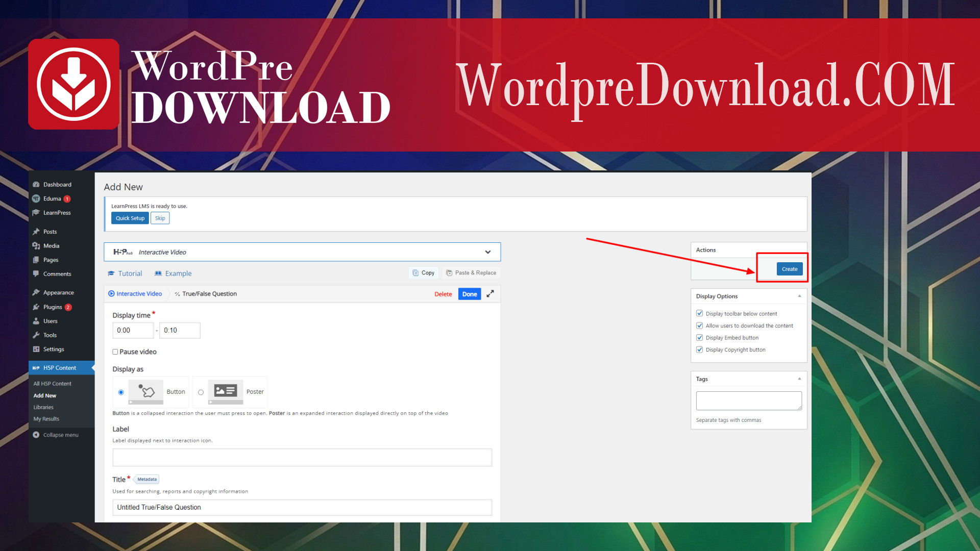Open Libraries submenu item

coord(43,407)
